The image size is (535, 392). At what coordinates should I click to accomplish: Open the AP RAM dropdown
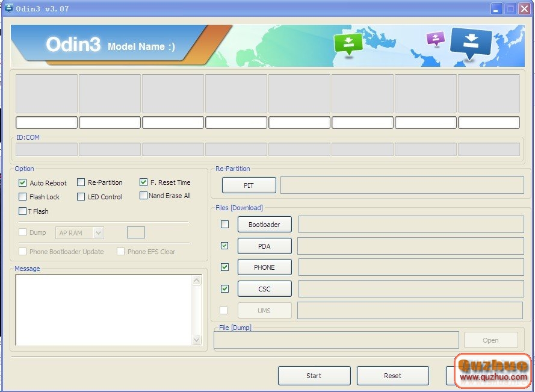click(x=80, y=233)
